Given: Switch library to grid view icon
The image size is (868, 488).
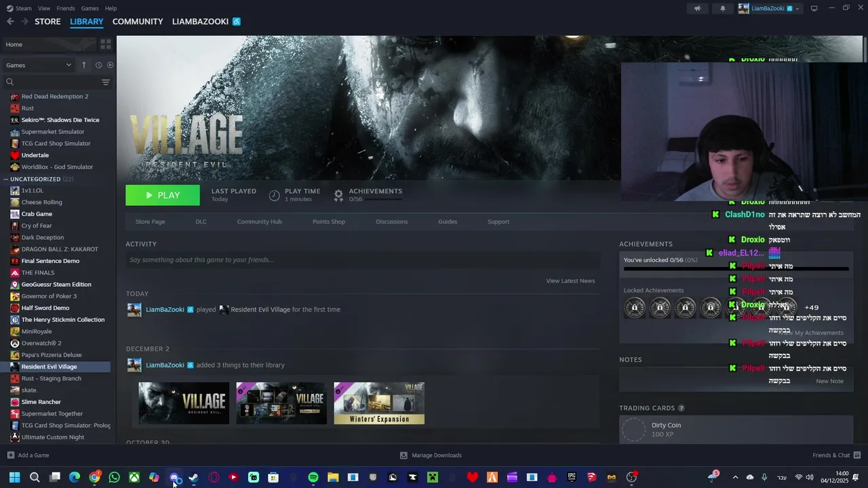Looking at the screenshot, I should pyautogui.click(x=106, y=44).
